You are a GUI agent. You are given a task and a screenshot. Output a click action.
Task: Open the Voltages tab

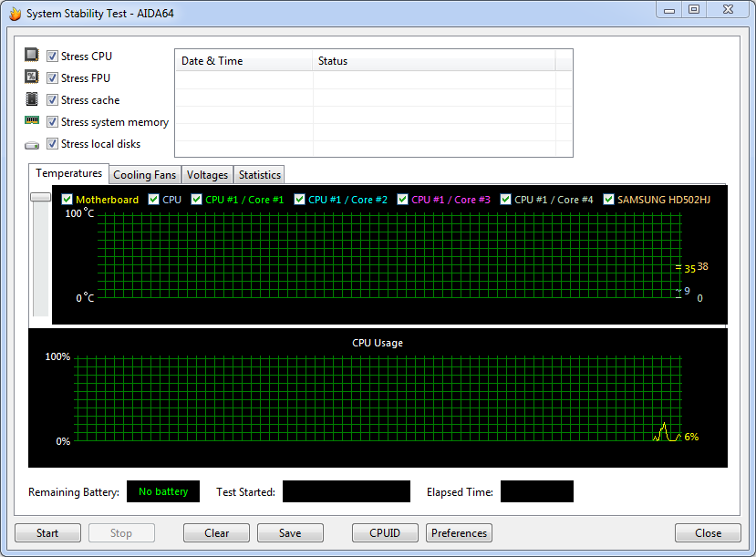[x=207, y=175]
